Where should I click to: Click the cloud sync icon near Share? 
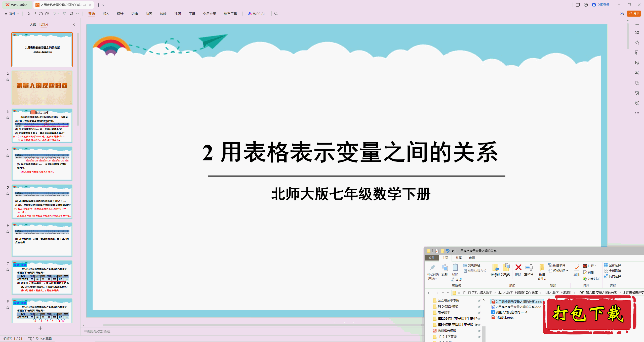(622, 14)
